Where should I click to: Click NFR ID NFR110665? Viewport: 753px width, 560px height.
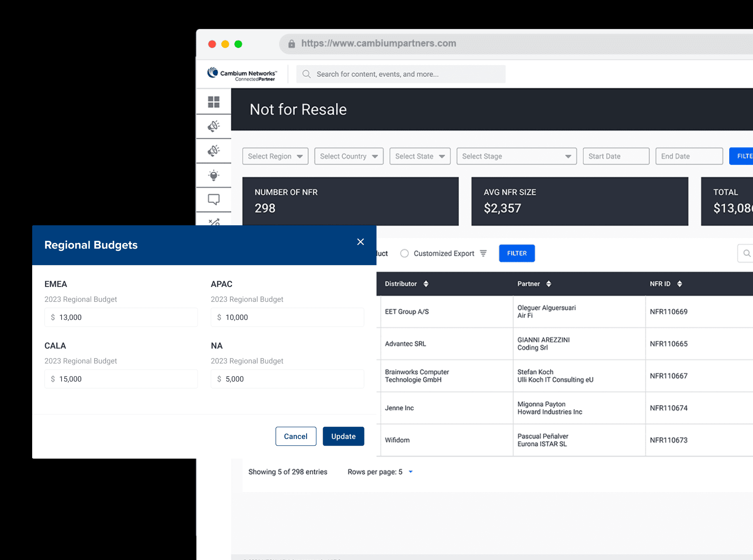(x=669, y=344)
